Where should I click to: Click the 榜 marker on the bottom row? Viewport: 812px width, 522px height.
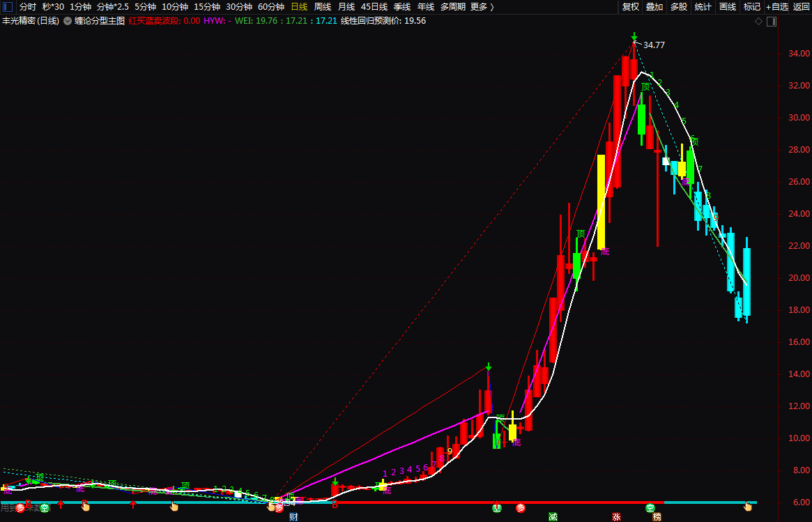point(657,517)
